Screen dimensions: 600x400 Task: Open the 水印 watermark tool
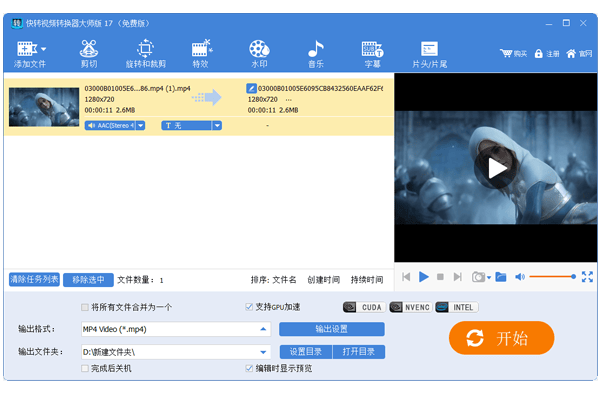pyautogui.click(x=259, y=54)
